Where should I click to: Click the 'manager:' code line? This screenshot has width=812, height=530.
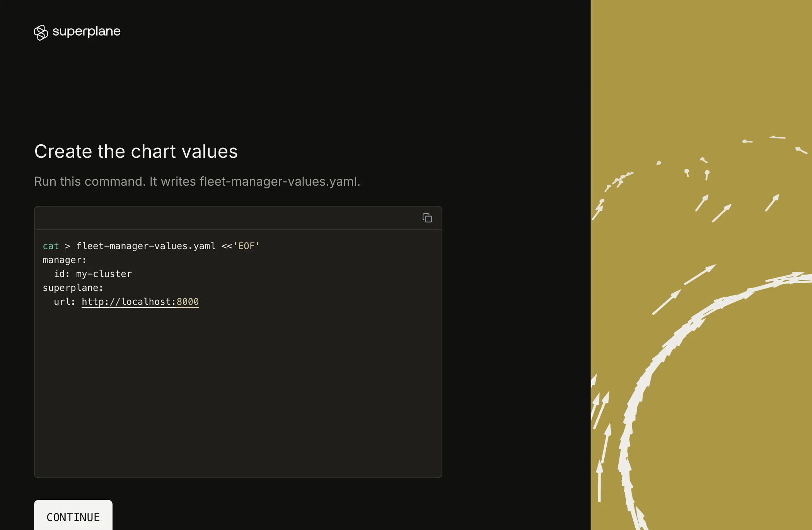tap(65, 260)
